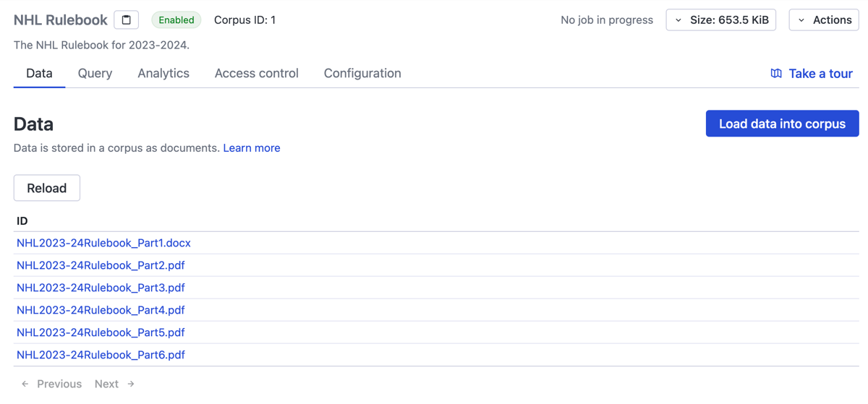Image resolution: width=868 pixels, height=404 pixels.
Task: Open NHL2023-24Rulebook_Part4.pdf document
Action: click(101, 310)
